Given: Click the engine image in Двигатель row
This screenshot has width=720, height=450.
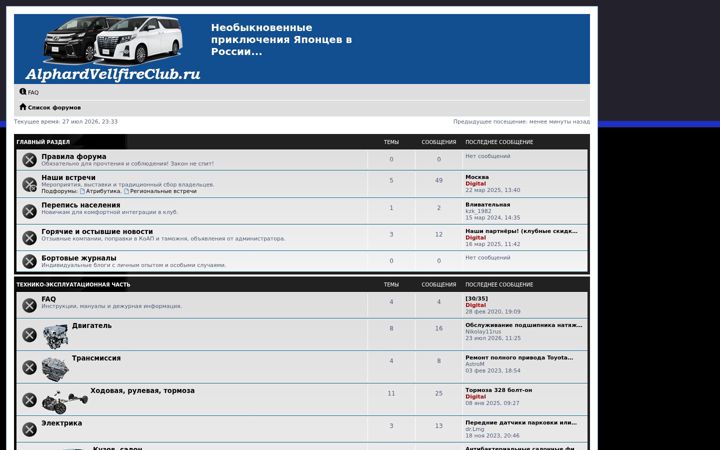Looking at the screenshot, I should [56, 336].
